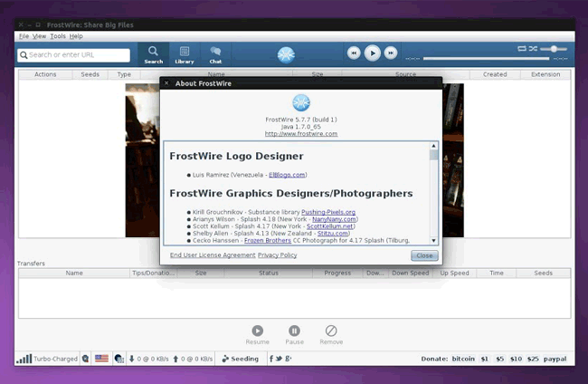Open the Library view
Viewport: 588px width, 384px height.
coord(185,54)
